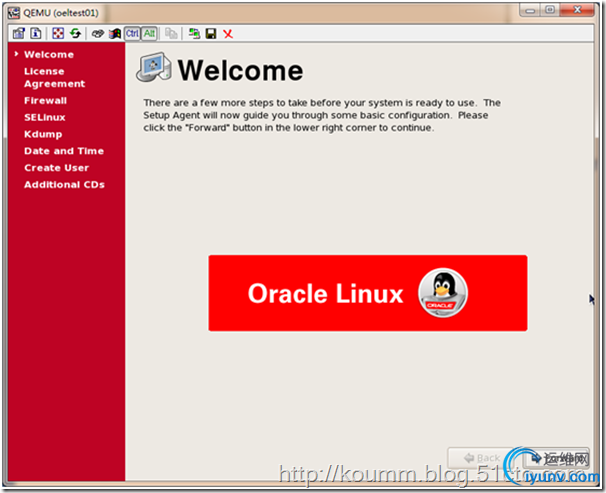Select Date and Time in the sidebar

click(x=64, y=151)
